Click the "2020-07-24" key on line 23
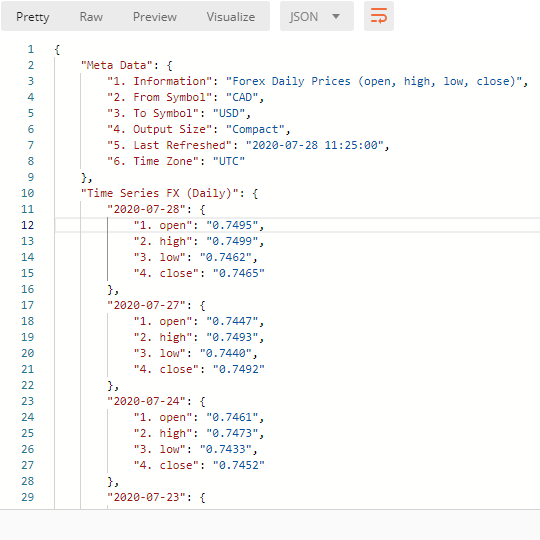The width and height of the screenshot is (540, 540). coord(146,401)
